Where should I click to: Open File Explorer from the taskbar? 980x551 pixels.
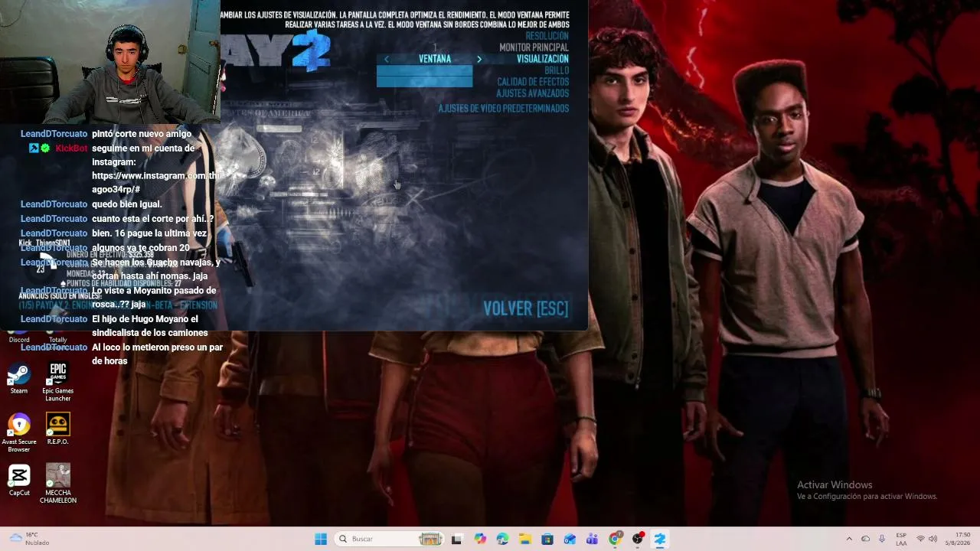(525, 539)
